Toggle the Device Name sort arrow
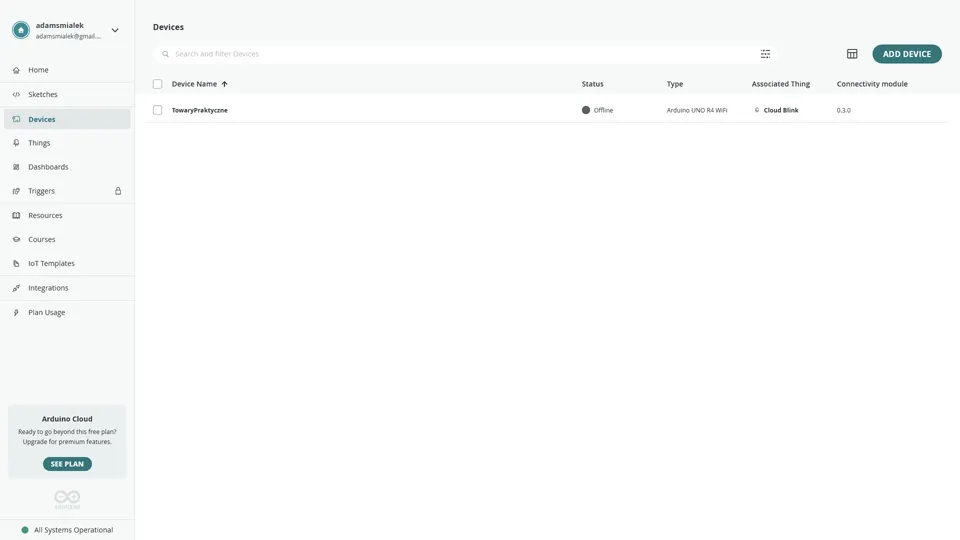 225,84
